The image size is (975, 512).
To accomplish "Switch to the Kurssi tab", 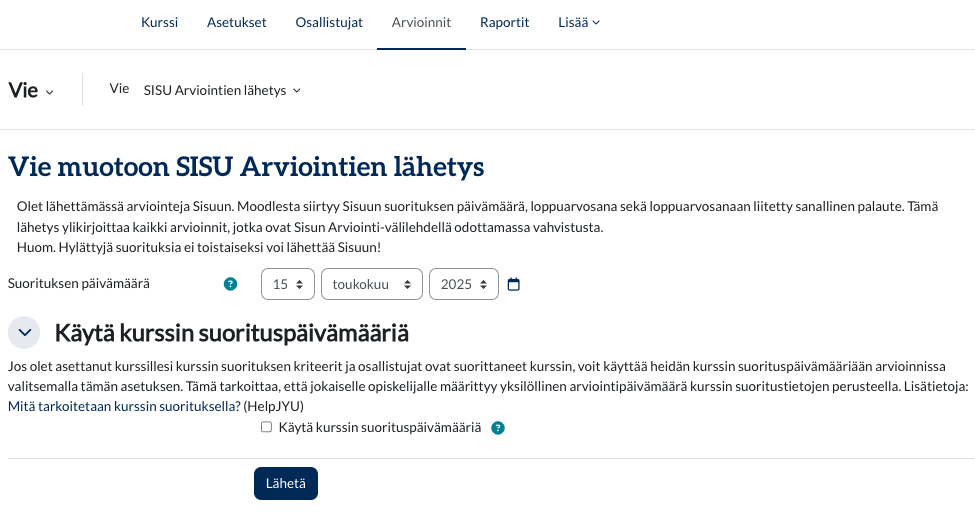I will [x=159, y=23].
